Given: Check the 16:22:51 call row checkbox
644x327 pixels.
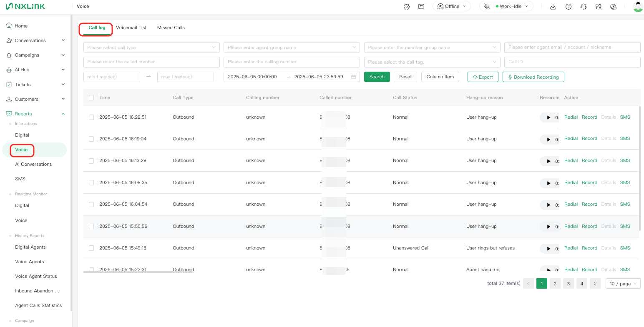Looking at the screenshot, I should [91, 117].
